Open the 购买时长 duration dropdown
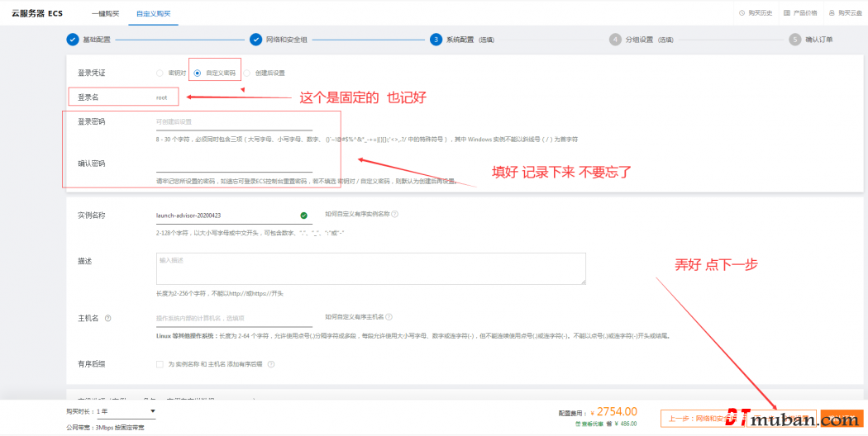 pos(126,411)
